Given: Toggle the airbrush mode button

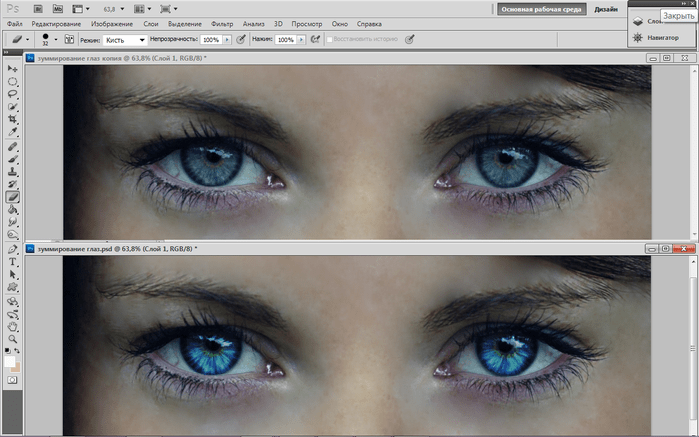Looking at the screenshot, I should pyautogui.click(x=315, y=39).
